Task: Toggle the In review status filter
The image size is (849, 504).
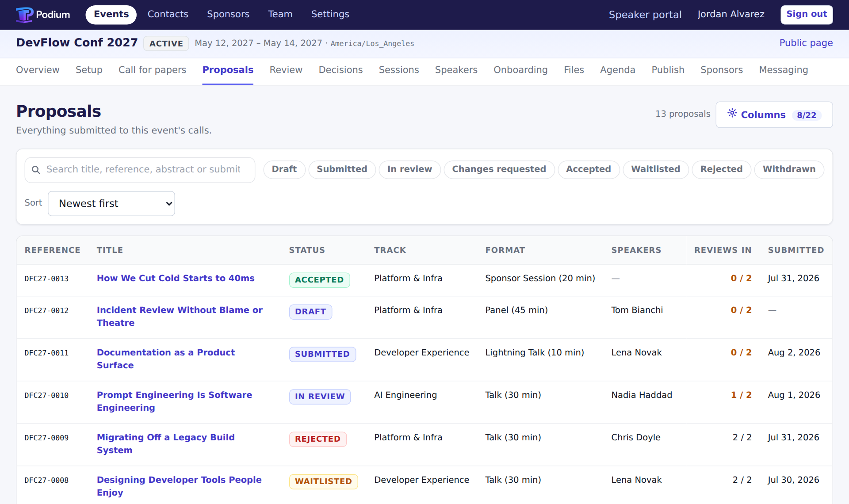Action: [x=409, y=169]
